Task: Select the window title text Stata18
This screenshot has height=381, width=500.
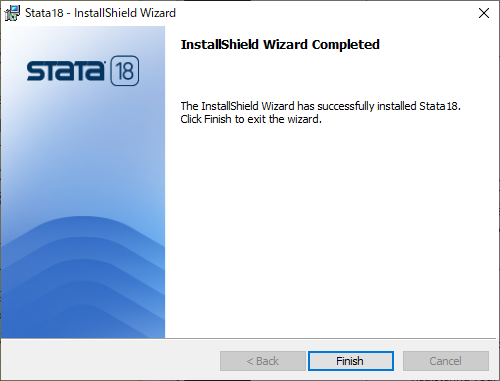Action: click(x=44, y=13)
